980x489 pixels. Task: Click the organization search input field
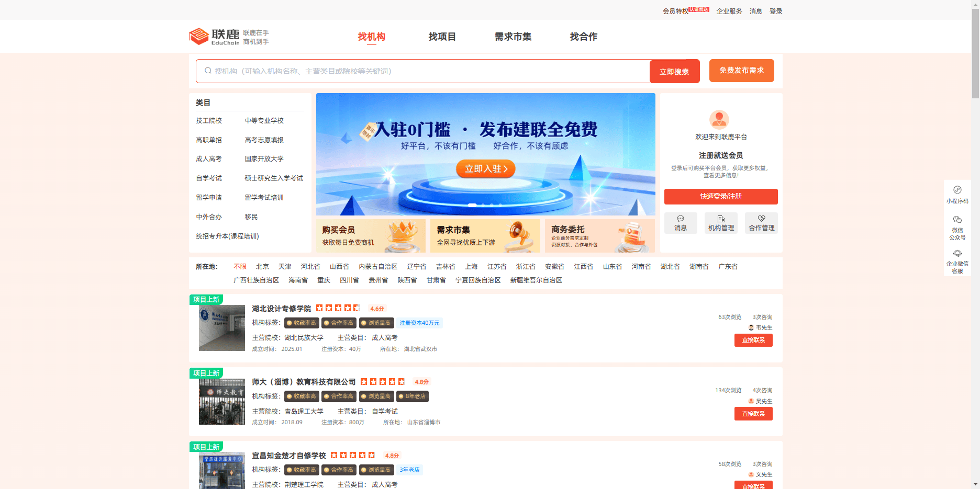tap(423, 71)
